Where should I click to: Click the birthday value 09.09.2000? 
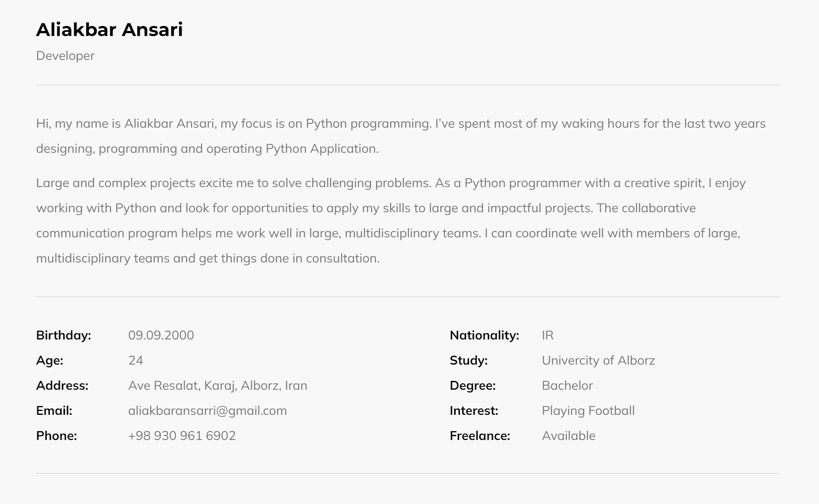[x=161, y=335]
